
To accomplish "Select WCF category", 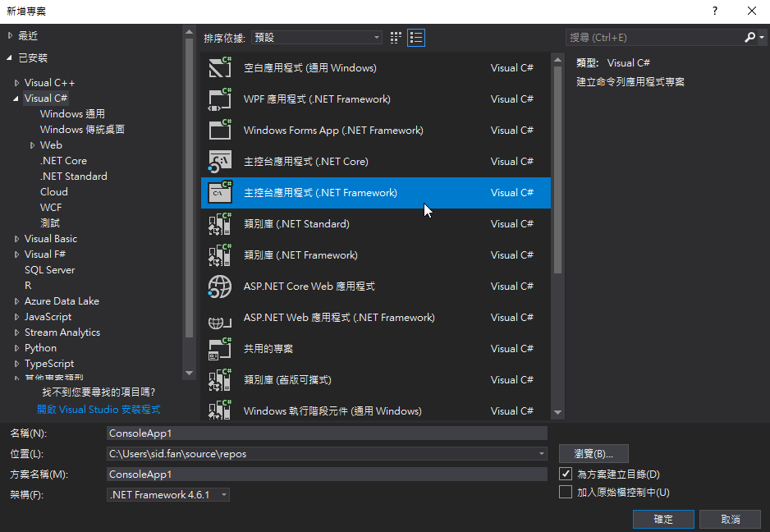I will coord(51,207).
